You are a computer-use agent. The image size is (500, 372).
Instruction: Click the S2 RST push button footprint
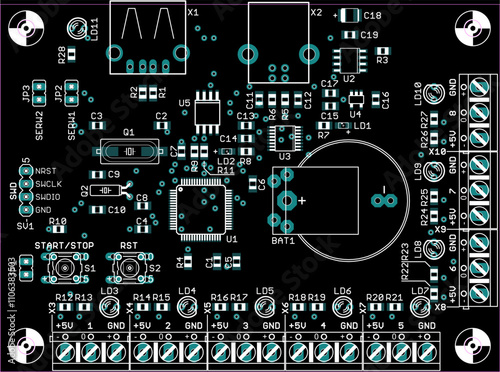pos(129,267)
